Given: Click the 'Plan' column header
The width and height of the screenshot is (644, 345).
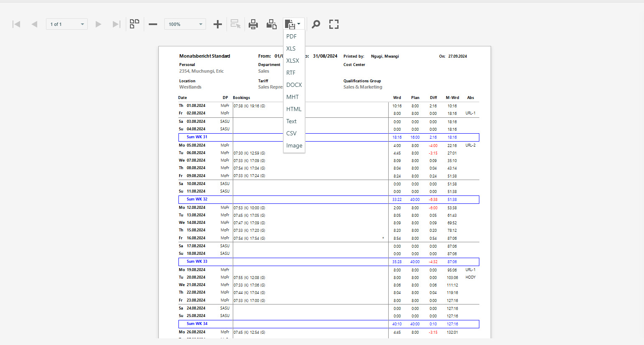Looking at the screenshot, I should [415, 98].
